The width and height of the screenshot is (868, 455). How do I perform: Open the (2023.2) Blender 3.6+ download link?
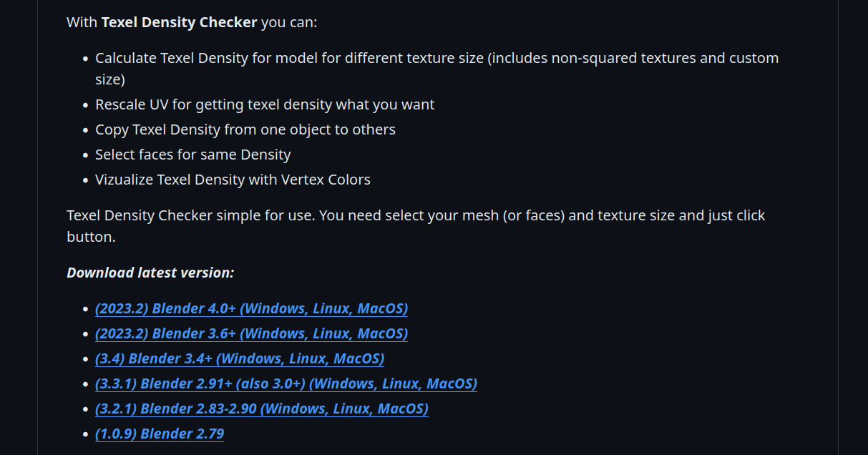click(x=251, y=334)
